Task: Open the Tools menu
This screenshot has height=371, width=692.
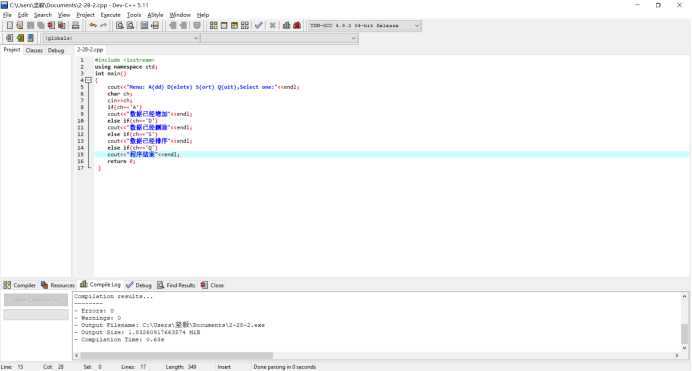Action: 134,15
